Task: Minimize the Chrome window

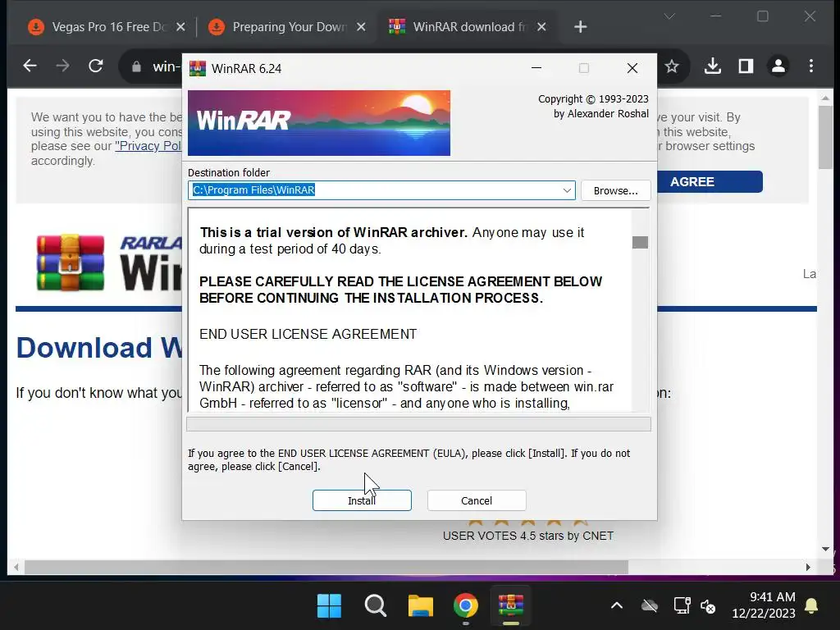Action: click(715, 16)
